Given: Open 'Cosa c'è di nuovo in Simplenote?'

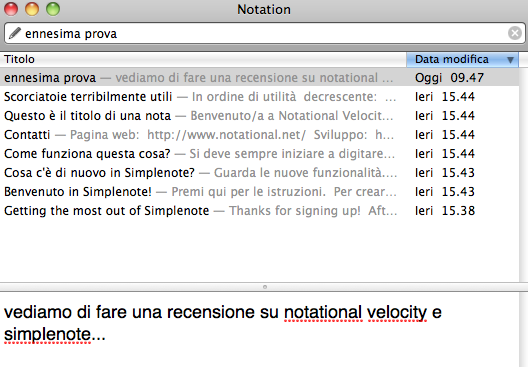Looking at the screenshot, I should click(x=259, y=172).
